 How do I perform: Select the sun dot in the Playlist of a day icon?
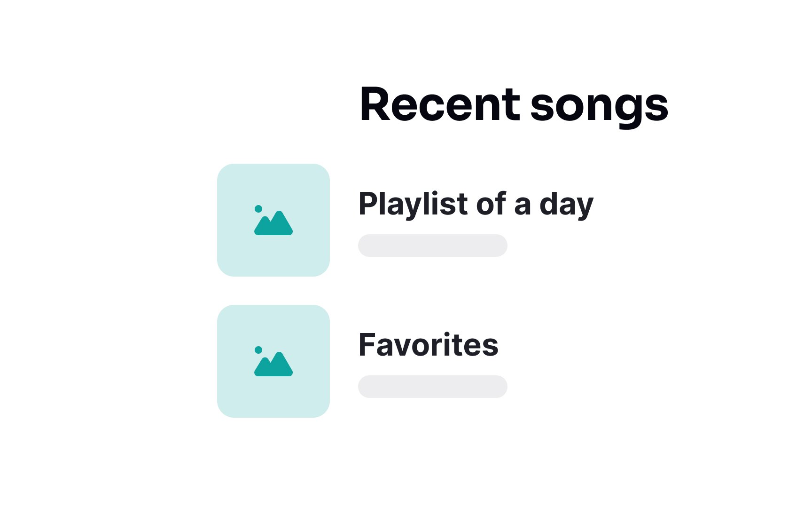(258, 209)
